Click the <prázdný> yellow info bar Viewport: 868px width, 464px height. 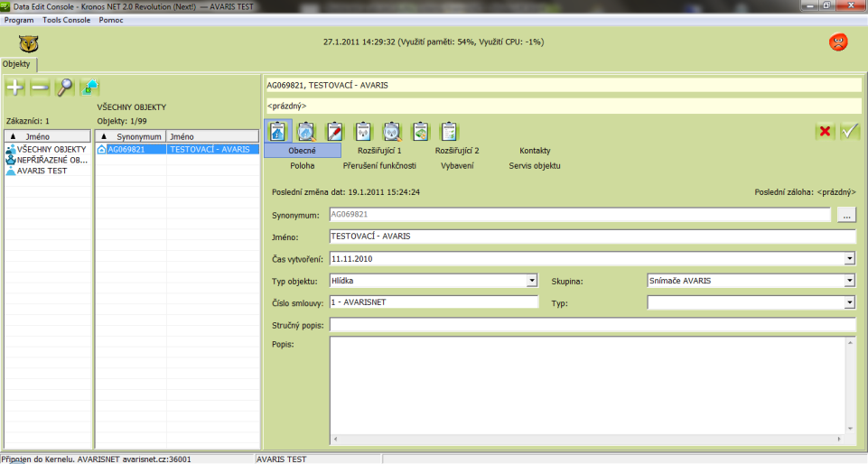click(564, 106)
